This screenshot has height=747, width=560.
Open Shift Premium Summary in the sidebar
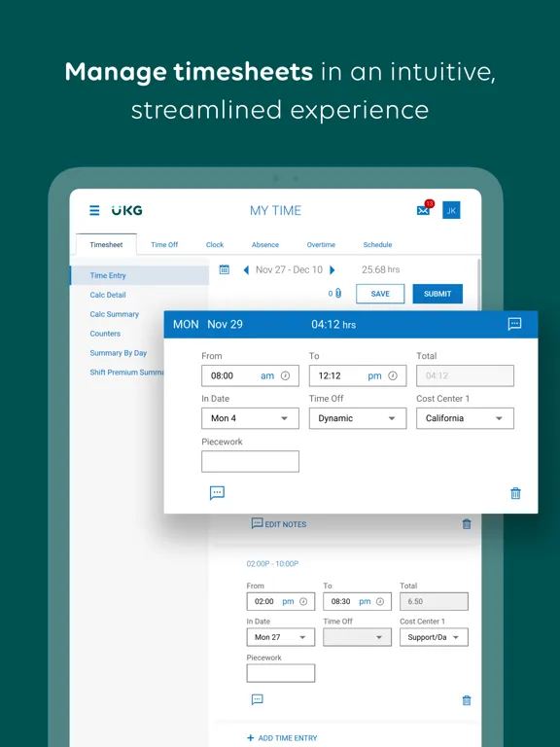pos(126,373)
